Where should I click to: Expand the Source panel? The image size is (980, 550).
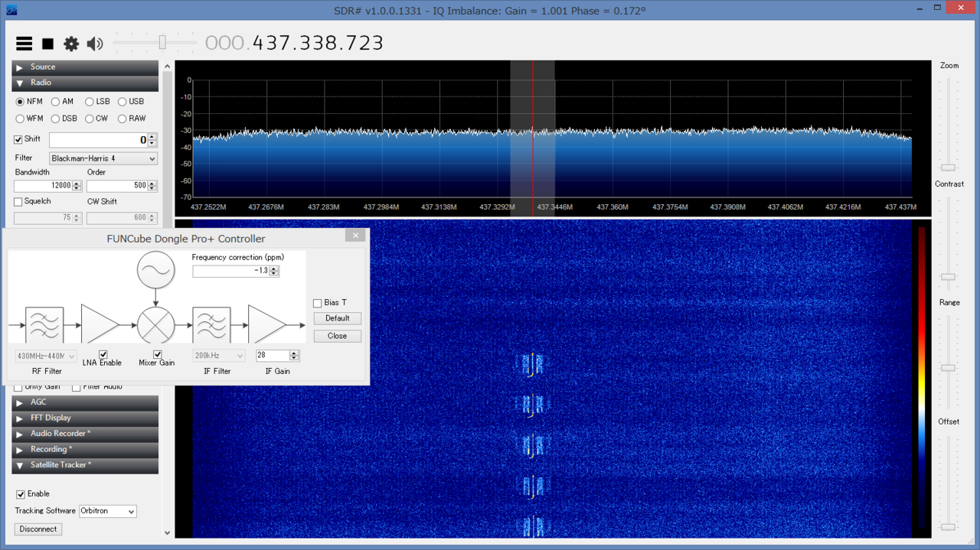point(85,67)
